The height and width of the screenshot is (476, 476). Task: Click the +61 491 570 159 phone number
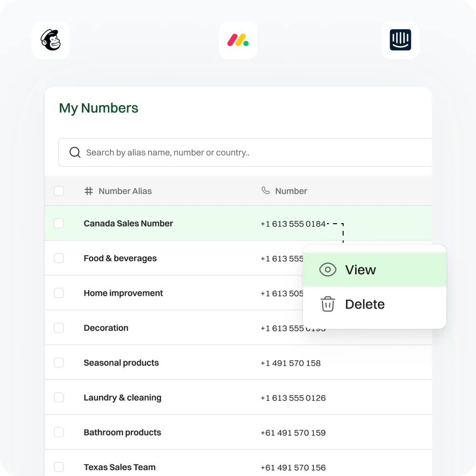click(x=293, y=433)
